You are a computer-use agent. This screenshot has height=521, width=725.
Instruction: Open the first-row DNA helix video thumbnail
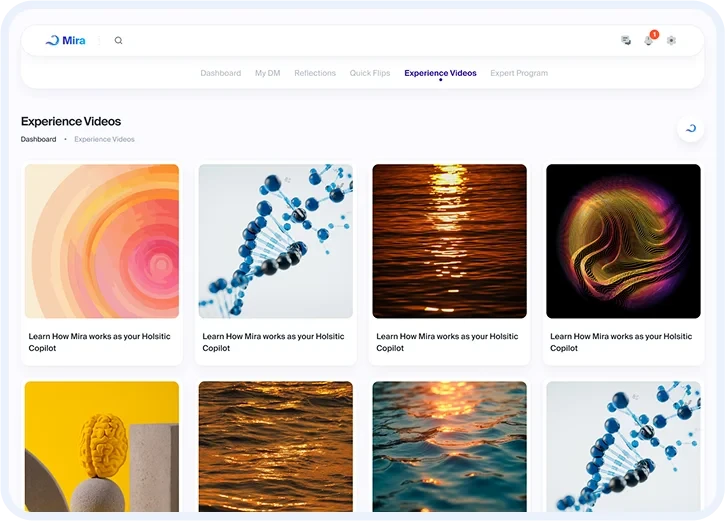276,241
